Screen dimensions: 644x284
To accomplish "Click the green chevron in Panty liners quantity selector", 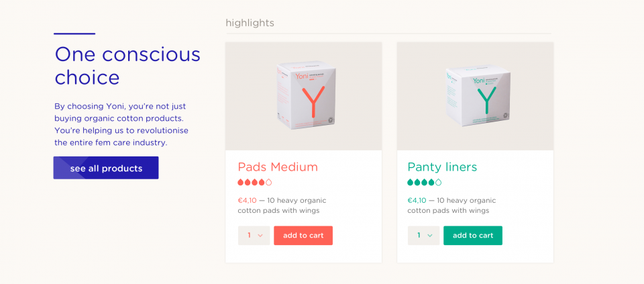I will (x=429, y=236).
